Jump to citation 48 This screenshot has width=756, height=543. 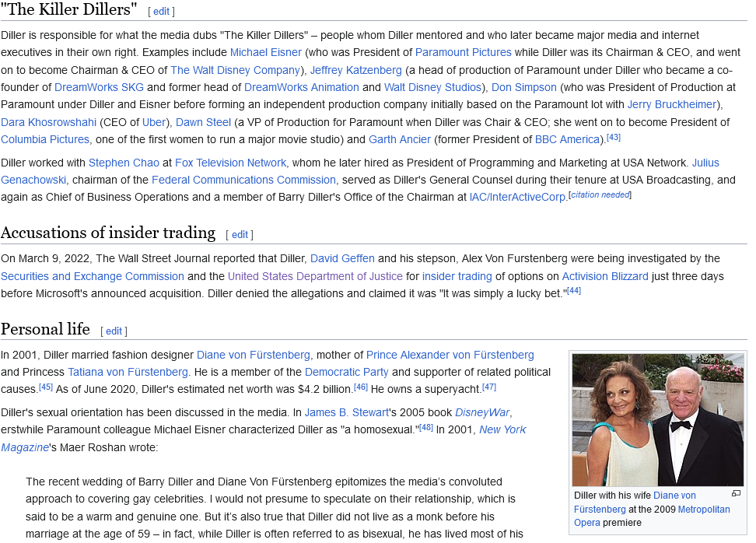(x=426, y=428)
